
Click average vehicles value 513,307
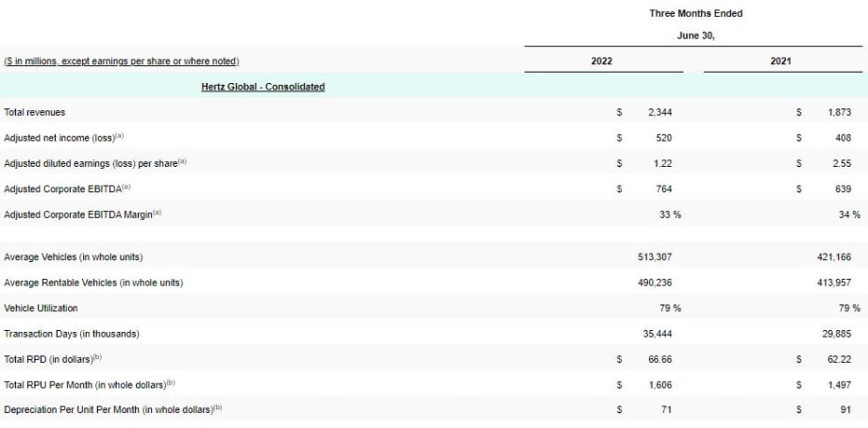point(656,257)
